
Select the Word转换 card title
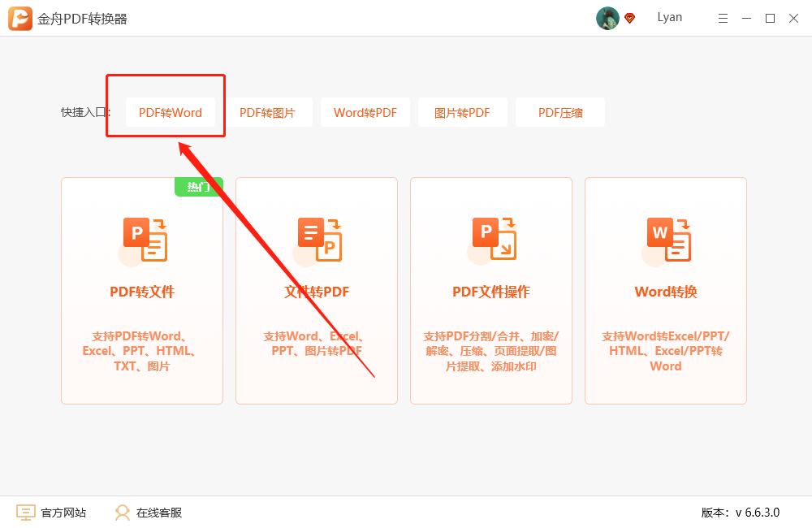pos(666,292)
